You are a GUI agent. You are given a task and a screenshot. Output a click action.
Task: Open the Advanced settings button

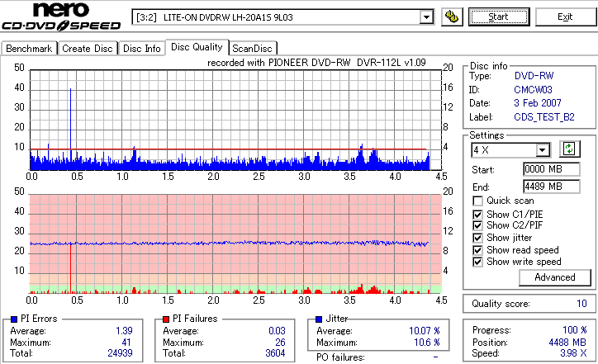click(554, 277)
